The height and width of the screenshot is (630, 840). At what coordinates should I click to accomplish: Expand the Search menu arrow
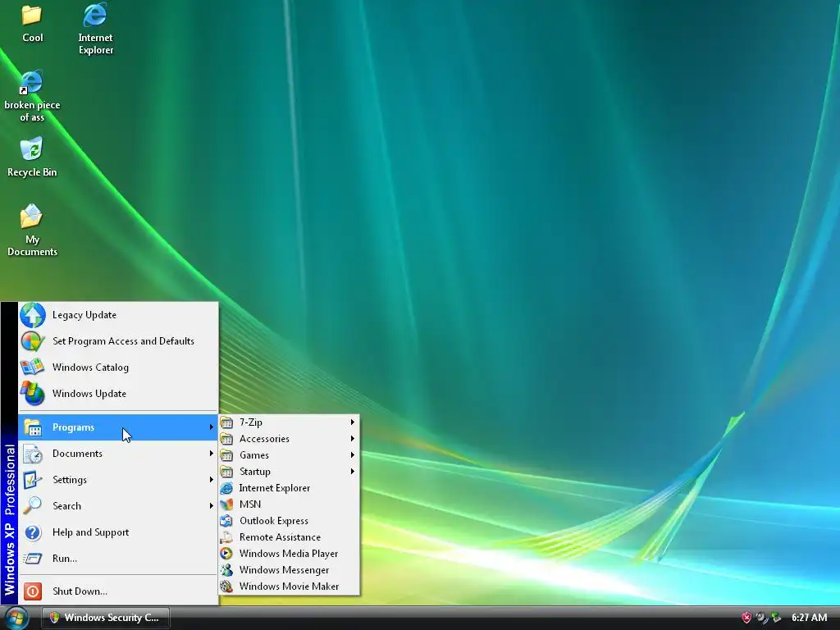pyautogui.click(x=212, y=505)
